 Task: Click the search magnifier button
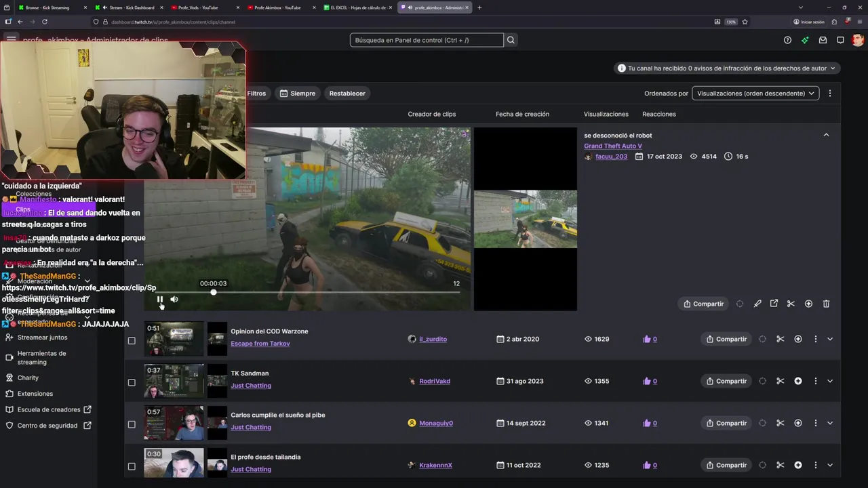coord(511,40)
